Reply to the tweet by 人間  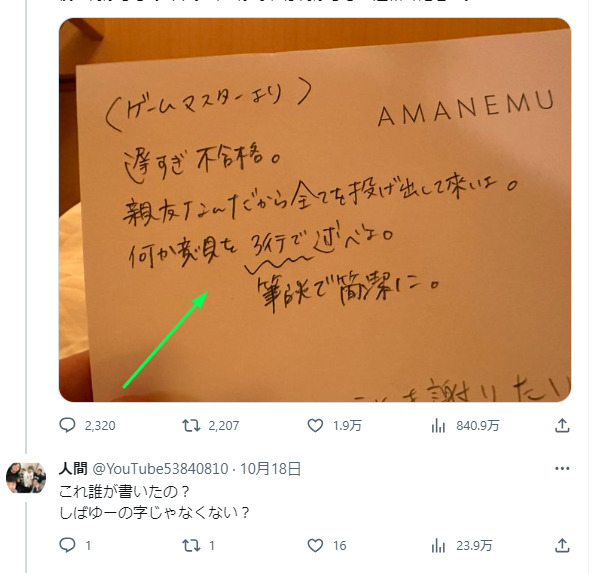coord(67,545)
